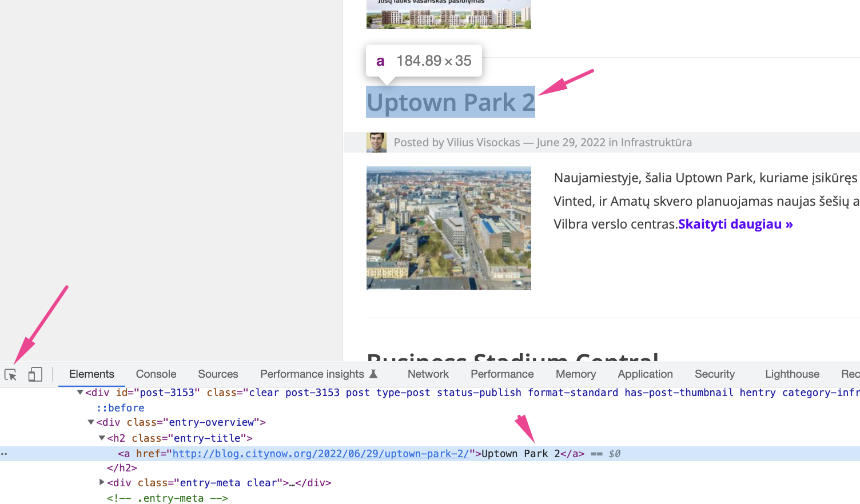
Task: Collapse the h2 entry-title node
Action: pos(102,438)
